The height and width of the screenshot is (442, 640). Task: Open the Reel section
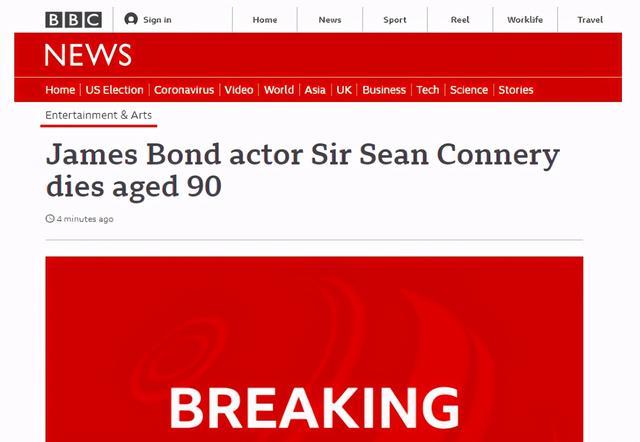point(459,20)
